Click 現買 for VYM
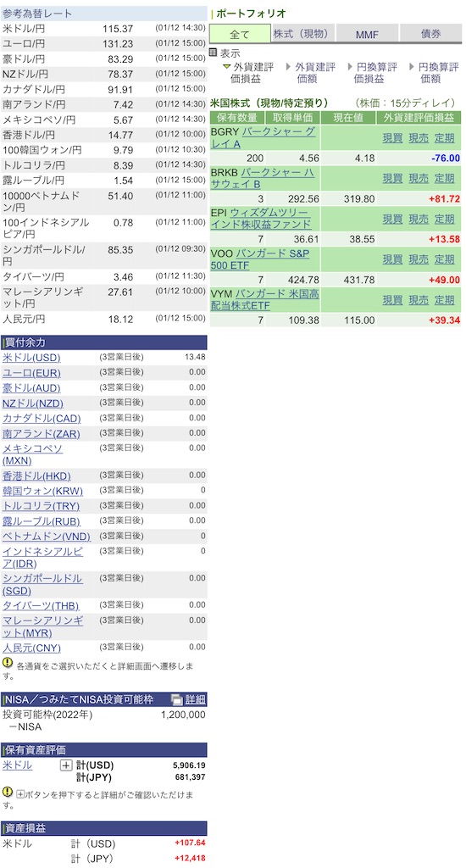Viewport: 466px width, 868px height. (x=392, y=300)
